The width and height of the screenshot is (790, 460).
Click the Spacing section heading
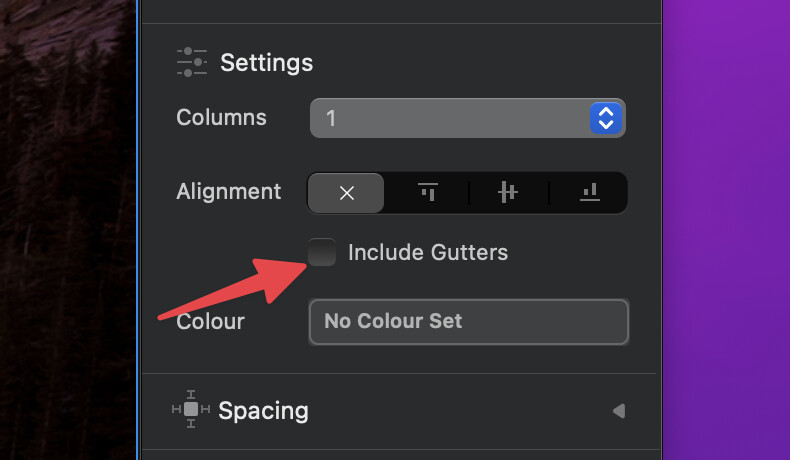point(263,411)
